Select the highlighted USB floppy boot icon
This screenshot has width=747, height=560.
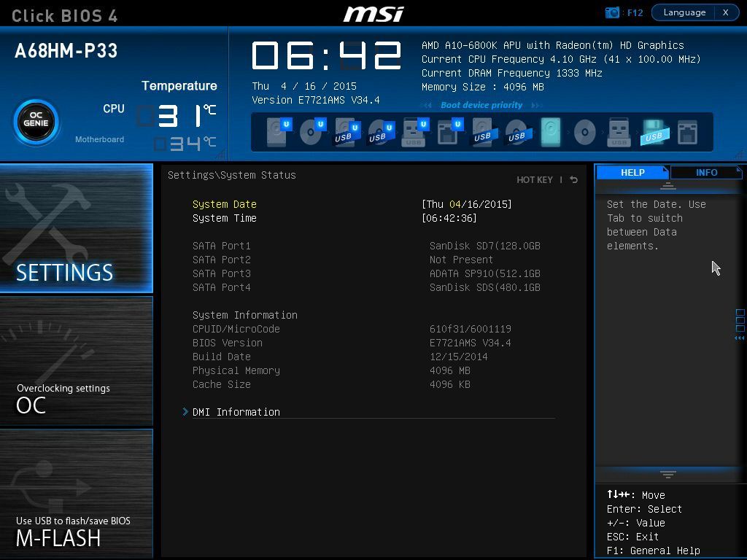(x=654, y=132)
